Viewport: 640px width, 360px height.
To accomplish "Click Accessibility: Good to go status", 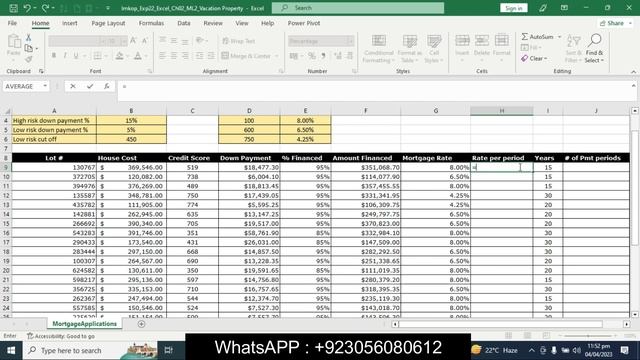I will point(61,336).
